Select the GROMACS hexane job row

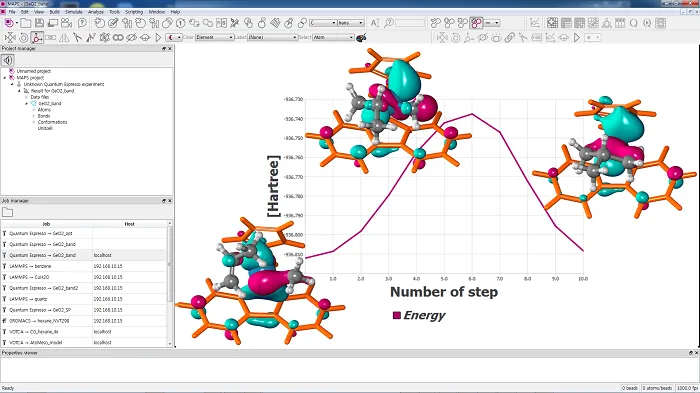(85, 321)
